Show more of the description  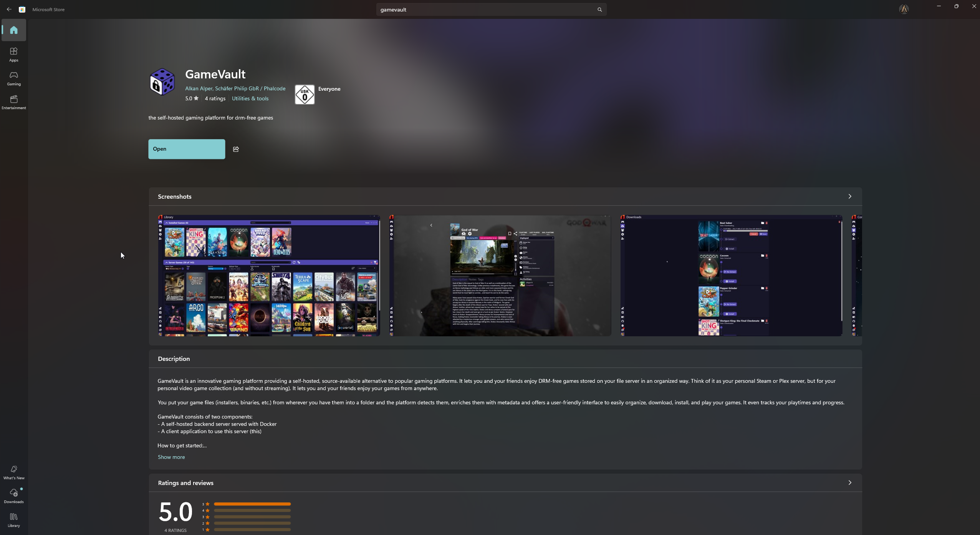[171, 457]
